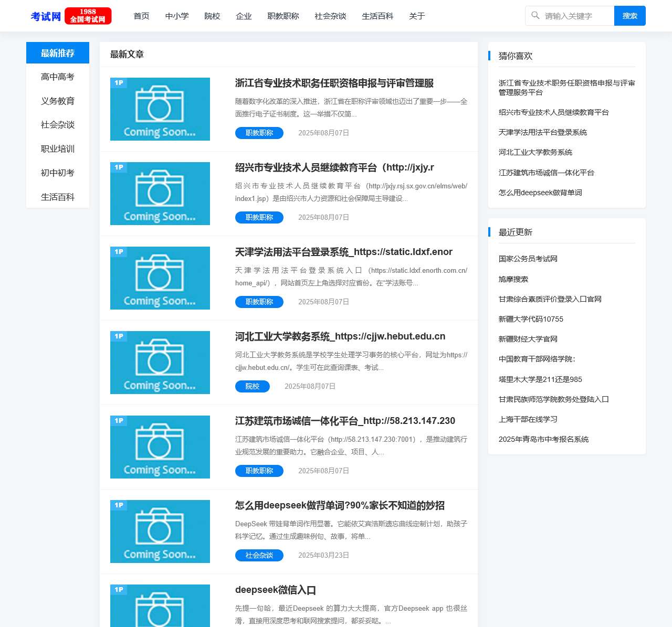The image size is (672, 627).
Task: Switch to the 院校 section
Action: 212,16
